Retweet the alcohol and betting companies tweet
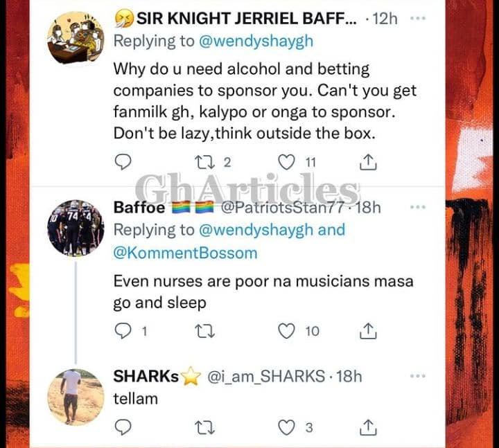The image size is (499, 448). tap(204, 163)
